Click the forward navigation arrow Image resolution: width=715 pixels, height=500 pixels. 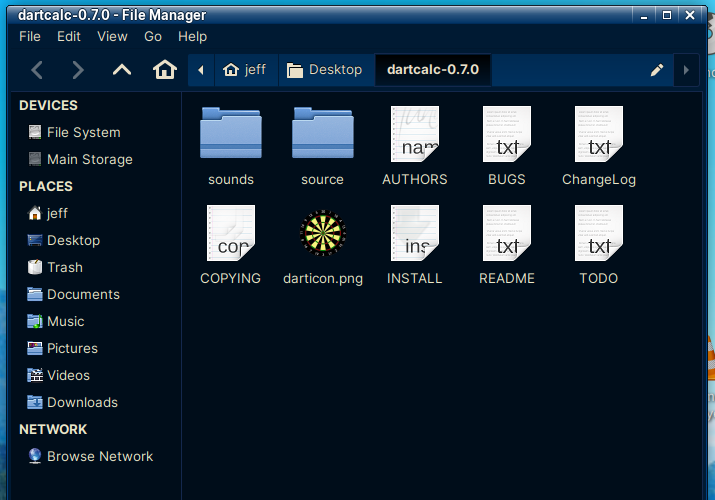(x=78, y=70)
